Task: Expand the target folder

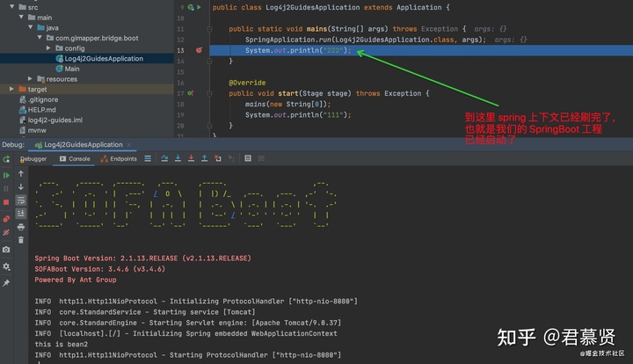Action: point(11,89)
